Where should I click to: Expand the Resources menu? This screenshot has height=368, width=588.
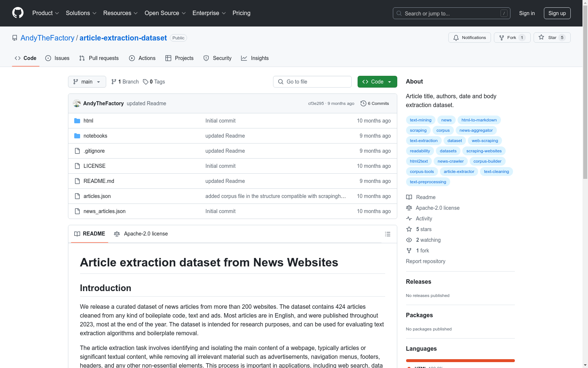point(121,13)
